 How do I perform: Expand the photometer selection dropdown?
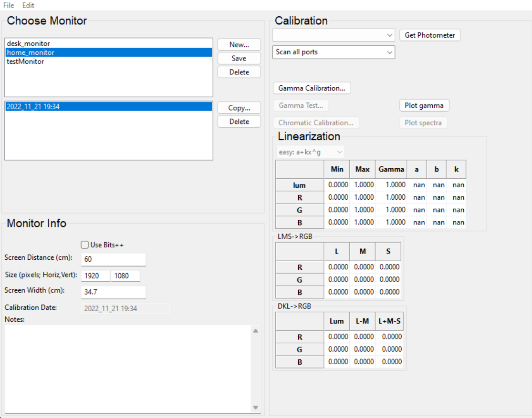[334, 35]
